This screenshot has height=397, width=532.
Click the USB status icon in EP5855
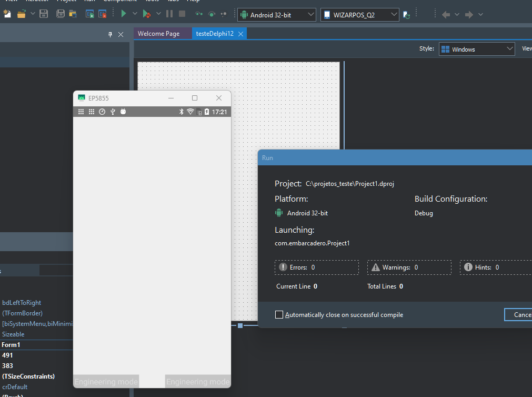(113, 112)
